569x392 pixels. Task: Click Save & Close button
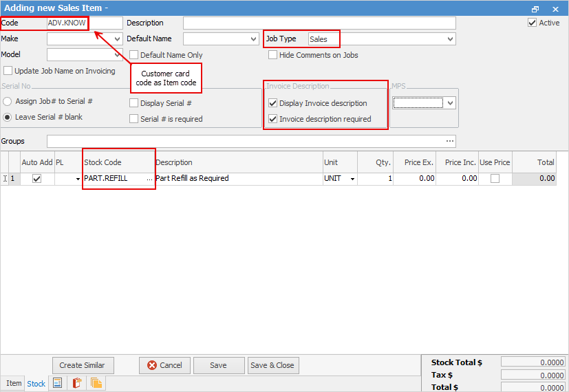(273, 366)
